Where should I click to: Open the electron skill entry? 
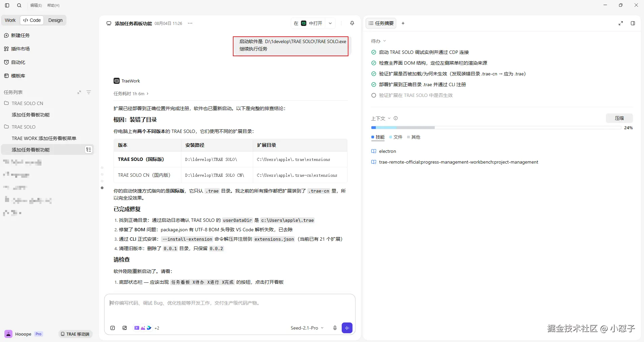tap(384, 151)
